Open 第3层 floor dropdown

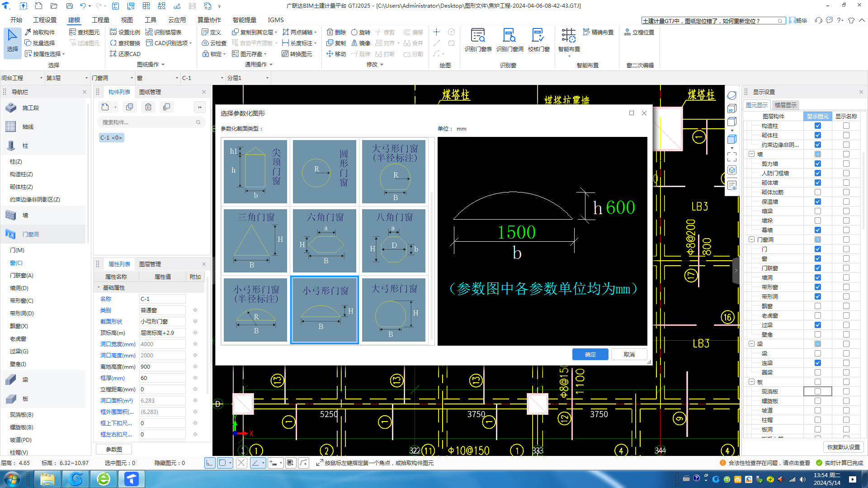click(x=67, y=78)
